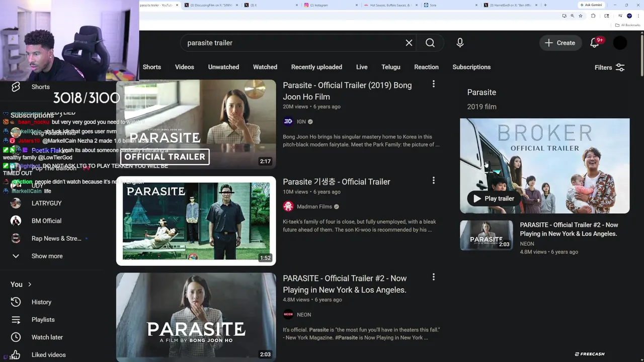The width and height of the screenshot is (644, 362).
Task: Click the BM Official channel avatar
Action: 16,221
